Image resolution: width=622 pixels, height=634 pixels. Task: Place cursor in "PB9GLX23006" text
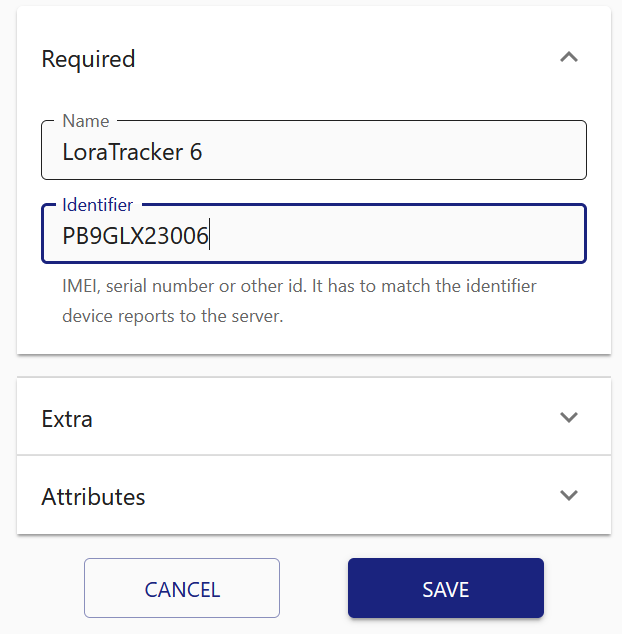click(x=135, y=236)
